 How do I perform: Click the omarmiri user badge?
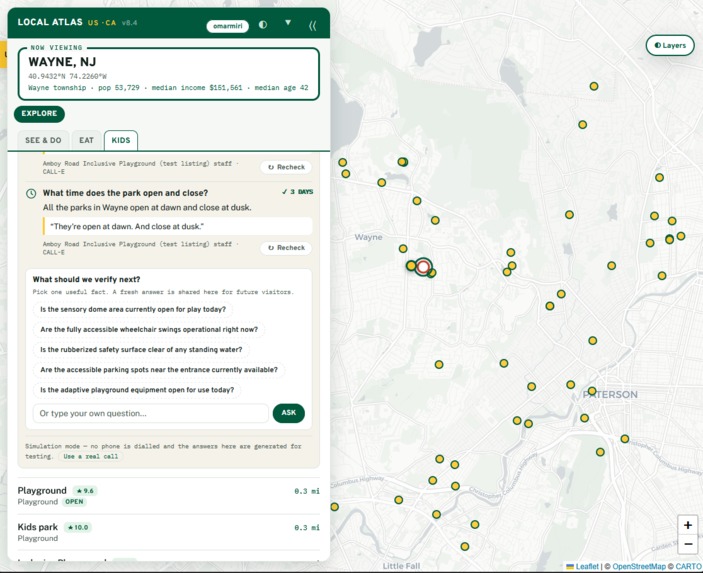(x=227, y=26)
